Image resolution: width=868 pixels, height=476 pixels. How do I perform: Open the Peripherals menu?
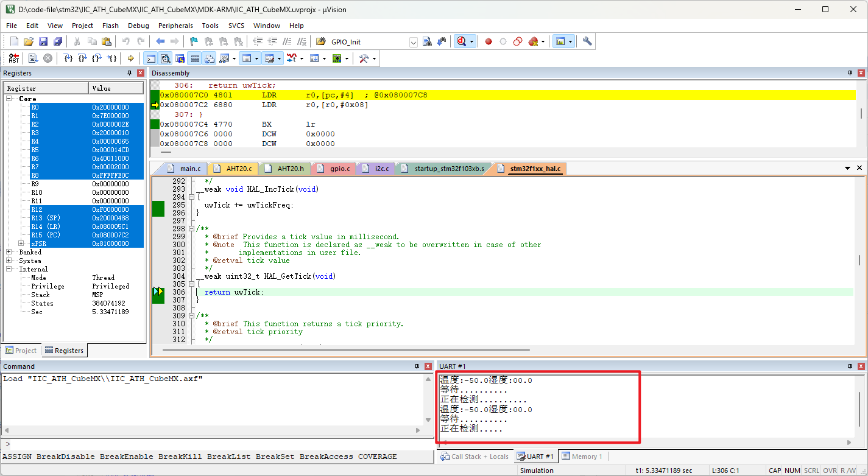tap(175, 26)
